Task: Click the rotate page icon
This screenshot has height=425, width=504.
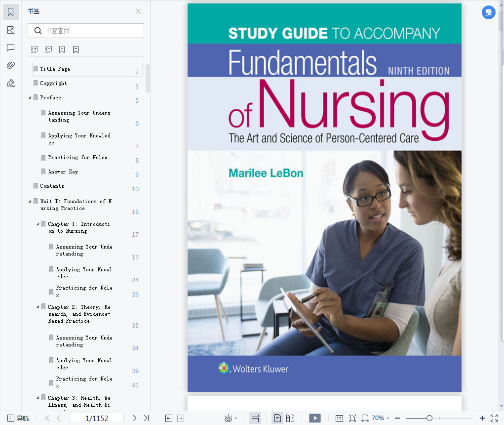Action: pos(365,418)
